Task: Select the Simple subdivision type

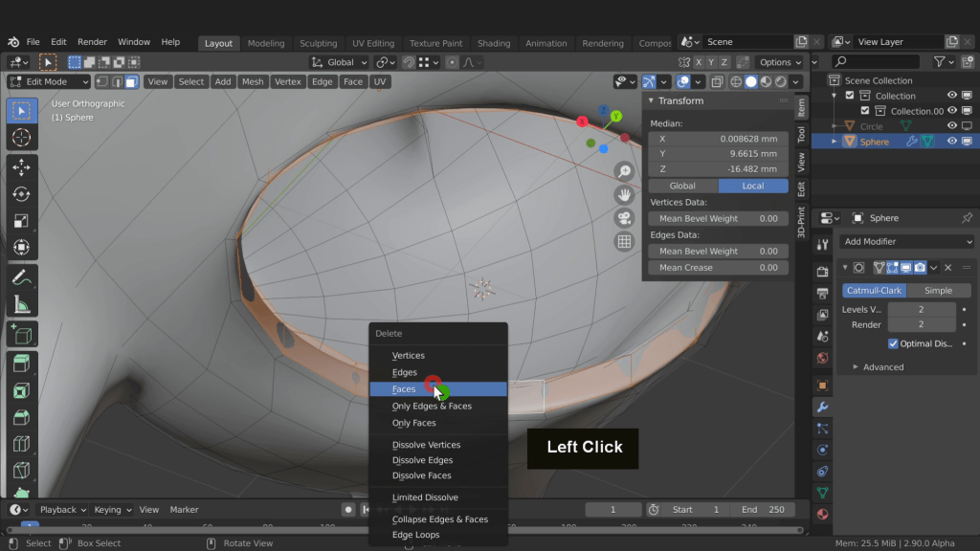Action: coord(937,291)
